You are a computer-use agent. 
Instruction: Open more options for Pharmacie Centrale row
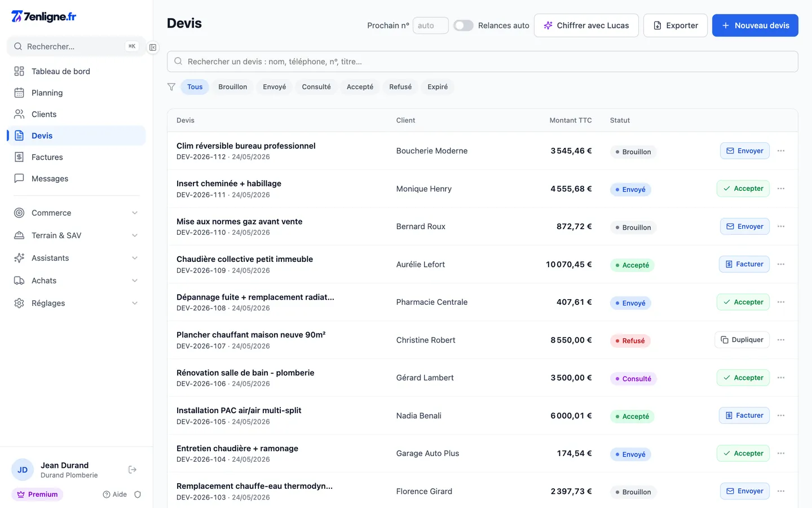point(781,302)
